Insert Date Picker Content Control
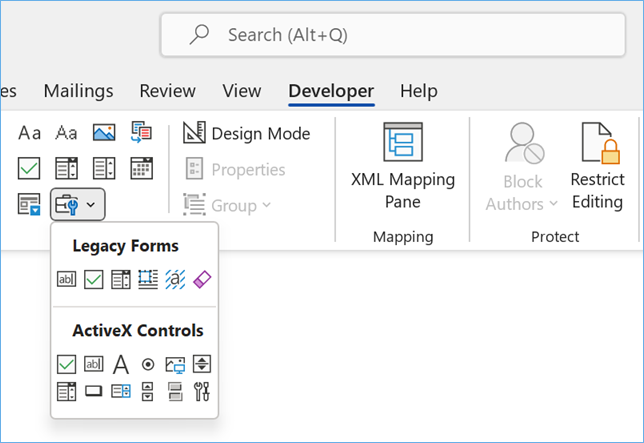This screenshot has height=443, width=644. pyautogui.click(x=142, y=168)
